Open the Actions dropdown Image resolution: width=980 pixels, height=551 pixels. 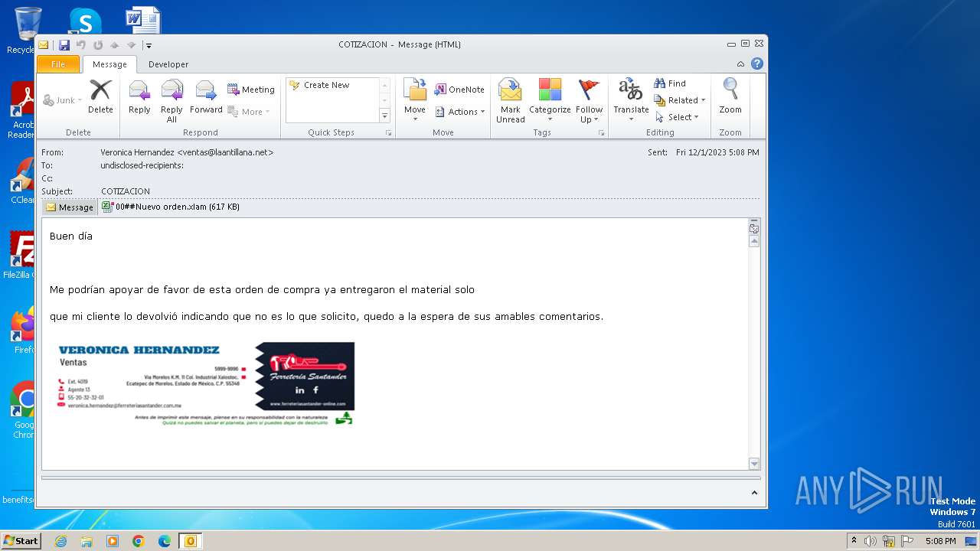point(460,112)
